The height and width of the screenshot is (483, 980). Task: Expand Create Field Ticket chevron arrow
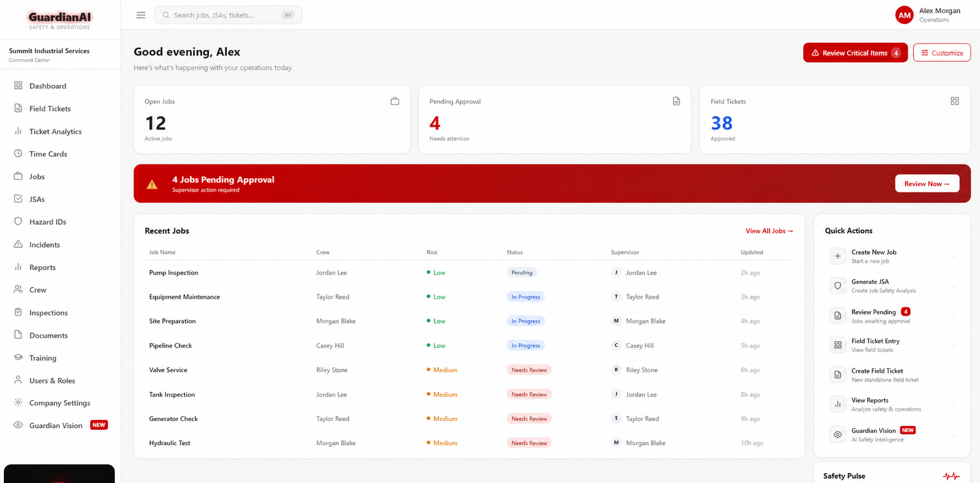[954, 376]
